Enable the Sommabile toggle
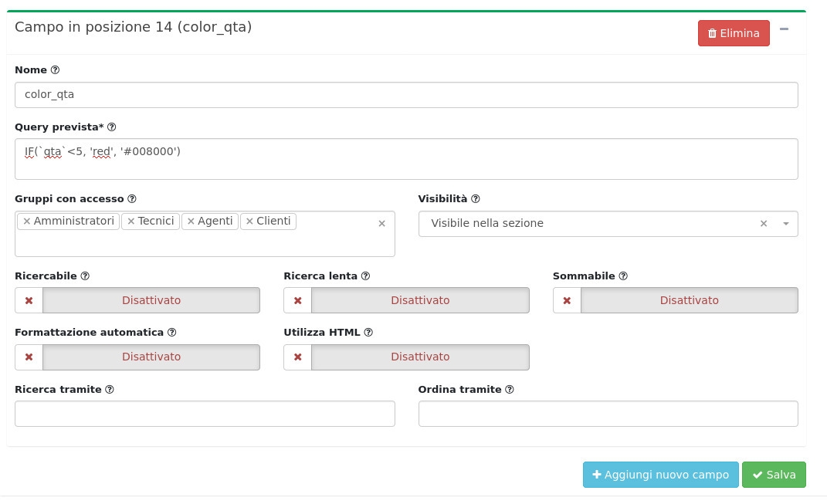The height and width of the screenshot is (504, 827). (675, 300)
